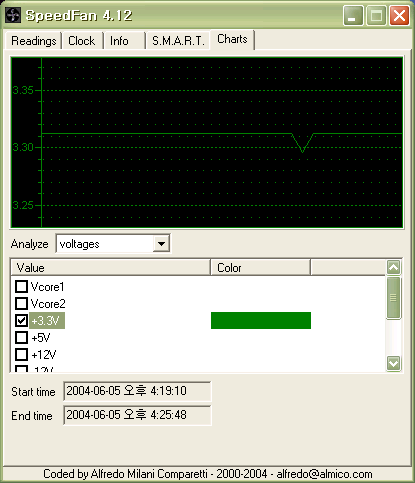
Task: Click the Color column header
Action: coord(260,268)
